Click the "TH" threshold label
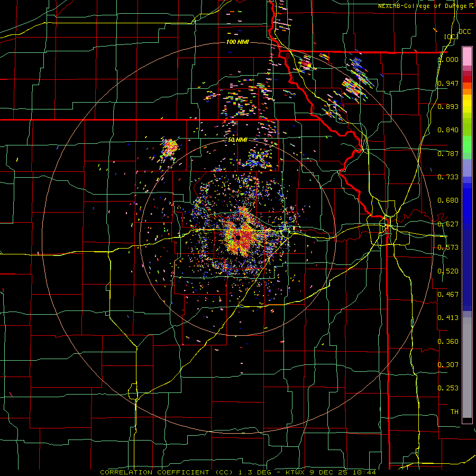 (x=454, y=412)
